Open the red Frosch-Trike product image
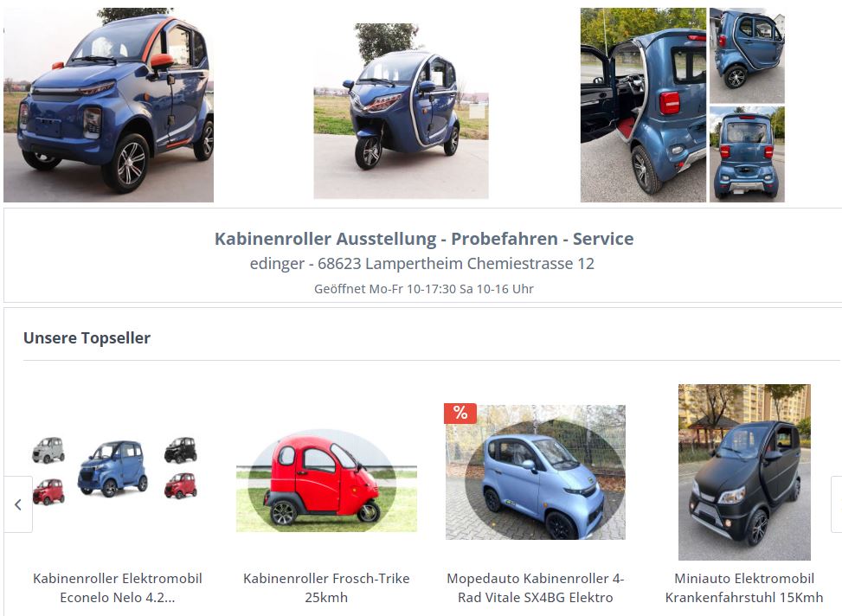The height and width of the screenshot is (616, 842). coord(326,480)
